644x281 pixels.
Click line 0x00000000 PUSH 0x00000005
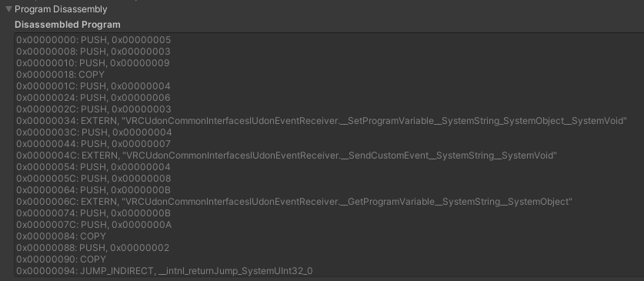[94, 40]
